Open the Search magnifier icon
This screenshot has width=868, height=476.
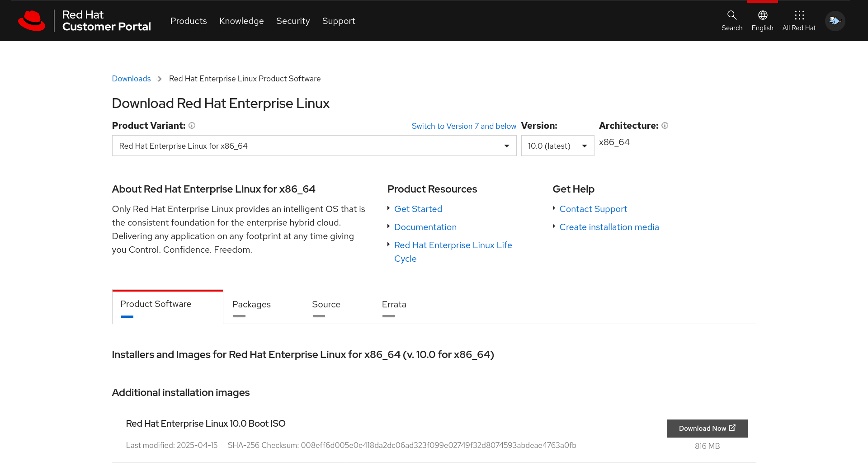(732, 15)
